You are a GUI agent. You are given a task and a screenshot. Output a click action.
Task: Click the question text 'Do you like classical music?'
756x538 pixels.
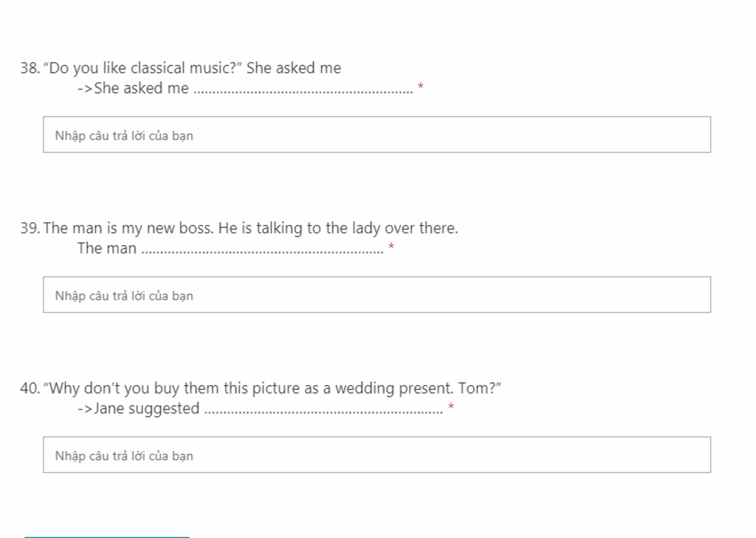[x=142, y=68]
